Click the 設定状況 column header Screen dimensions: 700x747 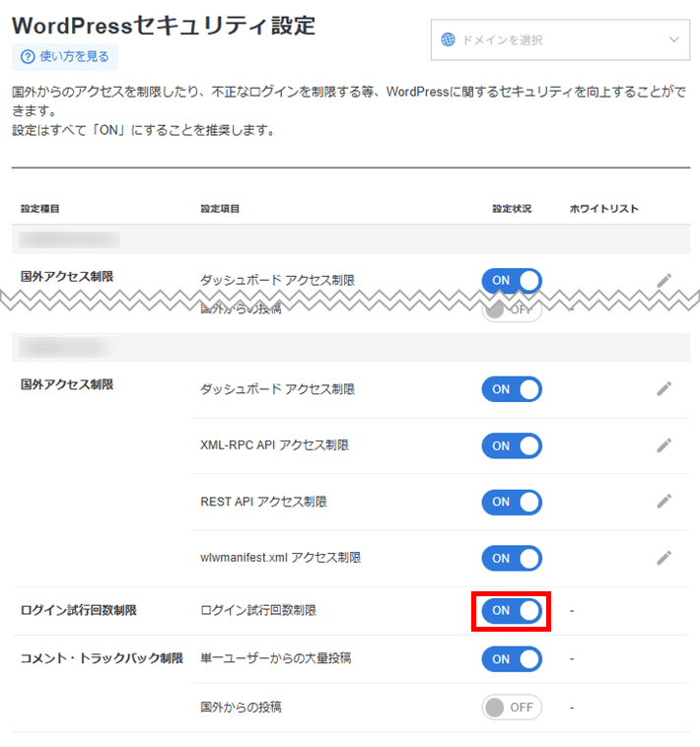pyautogui.click(x=512, y=209)
